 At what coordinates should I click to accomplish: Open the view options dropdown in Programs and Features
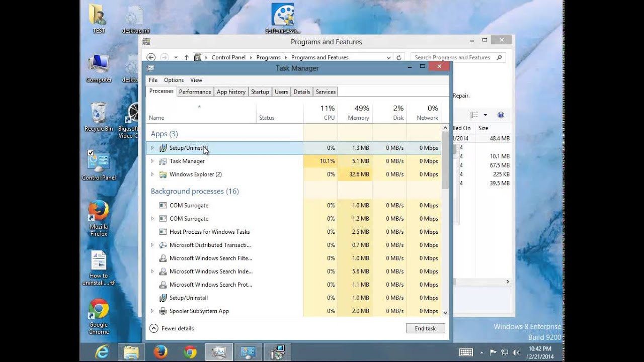486,115
